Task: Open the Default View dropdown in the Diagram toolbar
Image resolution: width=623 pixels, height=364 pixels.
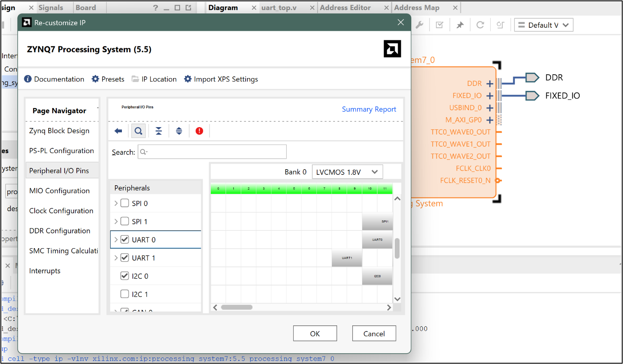Action: point(544,25)
